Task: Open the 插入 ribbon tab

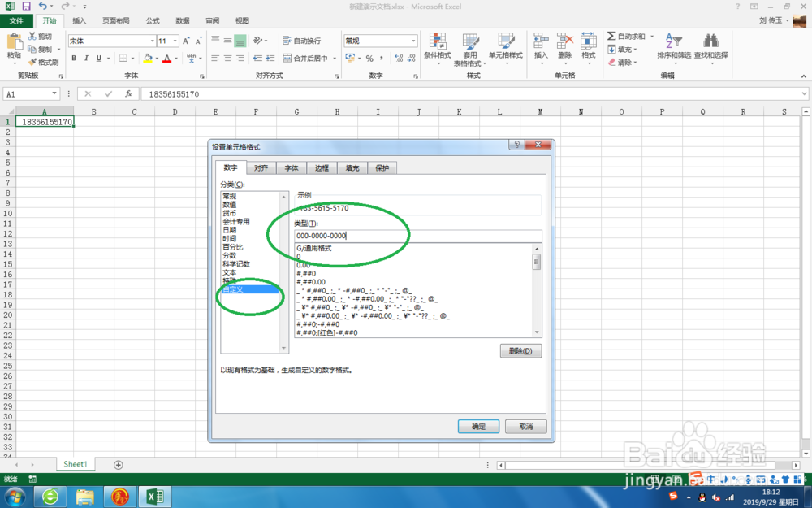Action: click(78, 20)
